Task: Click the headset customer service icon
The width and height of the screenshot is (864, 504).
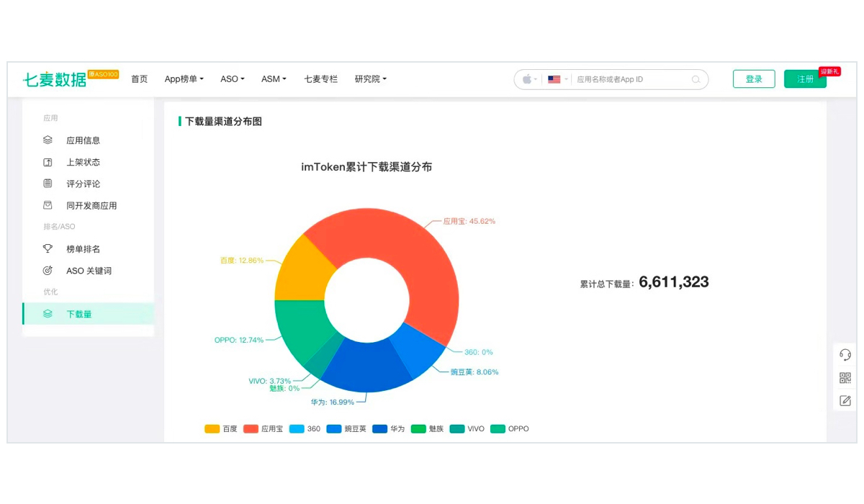Action: 845,355
